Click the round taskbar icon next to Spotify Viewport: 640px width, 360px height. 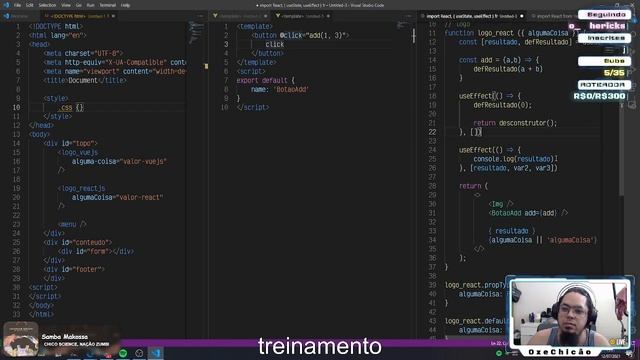[x=139, y=353]
